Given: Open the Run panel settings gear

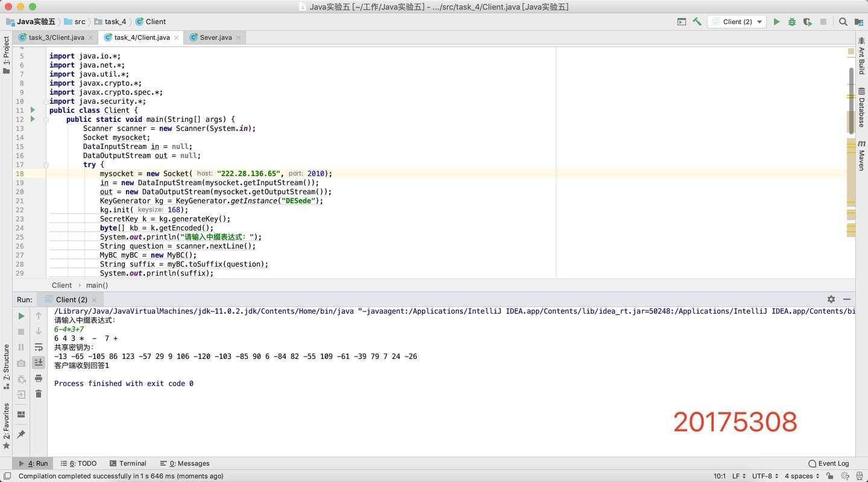Looking at the screenshot, I should (831, 299).
